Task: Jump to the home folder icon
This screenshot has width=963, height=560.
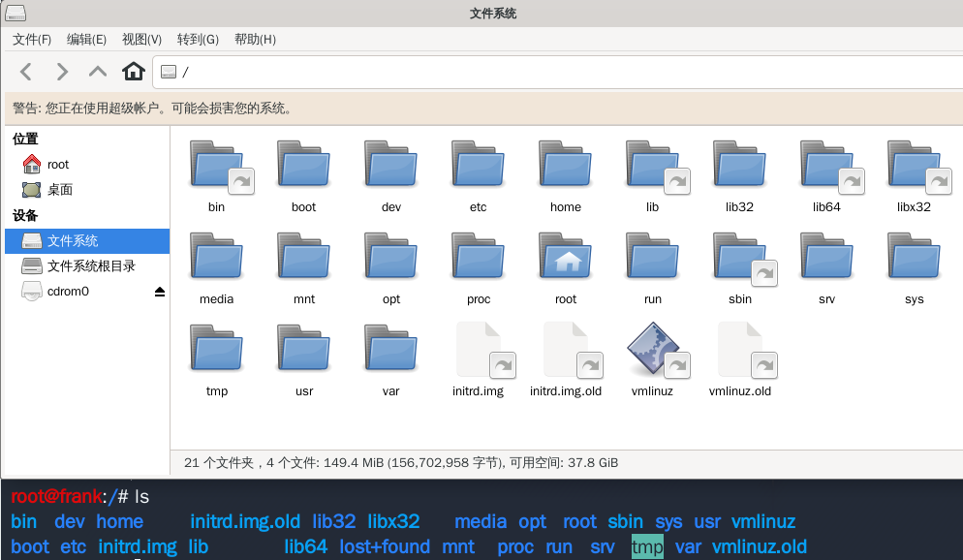Action: pos(134,72)
